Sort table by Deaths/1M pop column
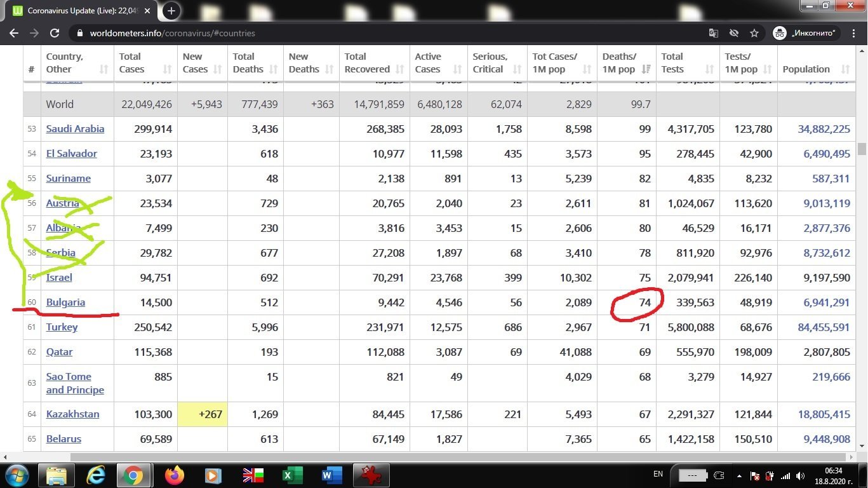The image size is (868, 488). (x=626, y=63)
